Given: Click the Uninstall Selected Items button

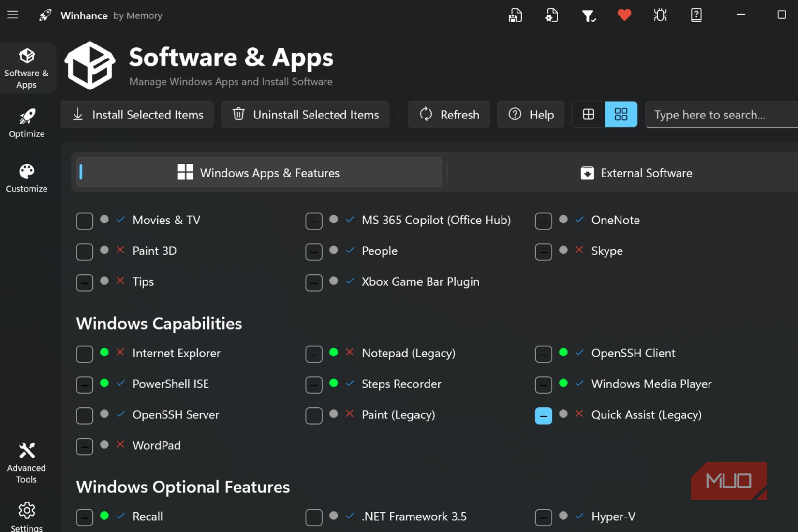Looking at the screenshot, I should tap(305, 115).
